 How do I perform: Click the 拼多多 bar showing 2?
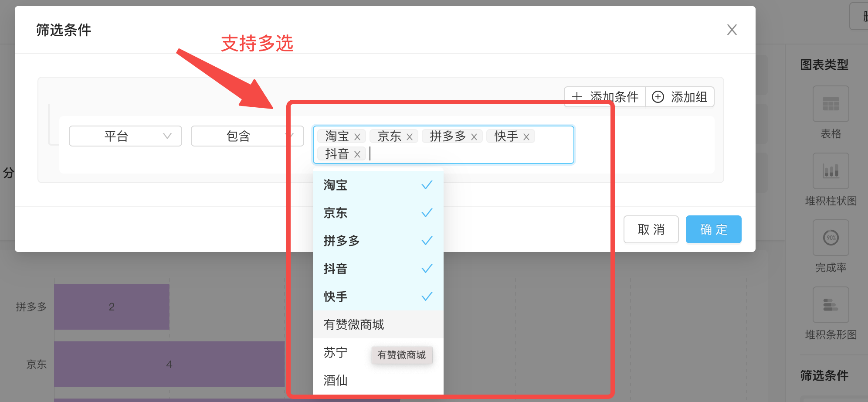pyautogui.click(x=112, y=307)
